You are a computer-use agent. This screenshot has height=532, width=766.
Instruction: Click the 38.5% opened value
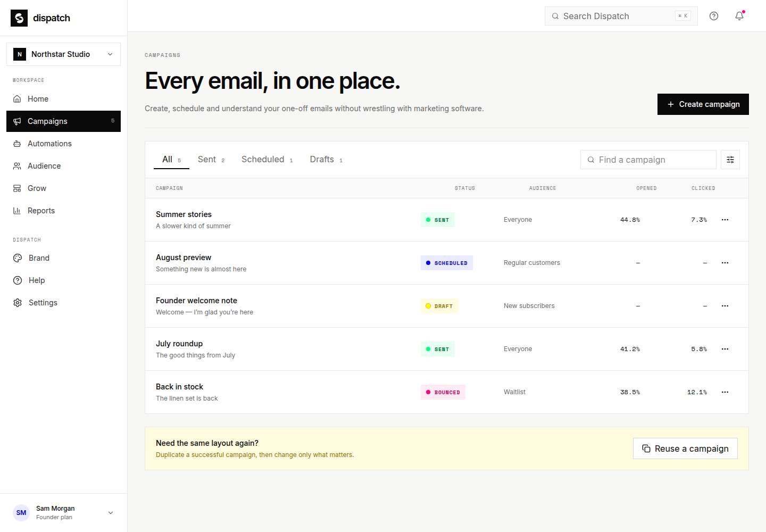(x=630, y=392)
